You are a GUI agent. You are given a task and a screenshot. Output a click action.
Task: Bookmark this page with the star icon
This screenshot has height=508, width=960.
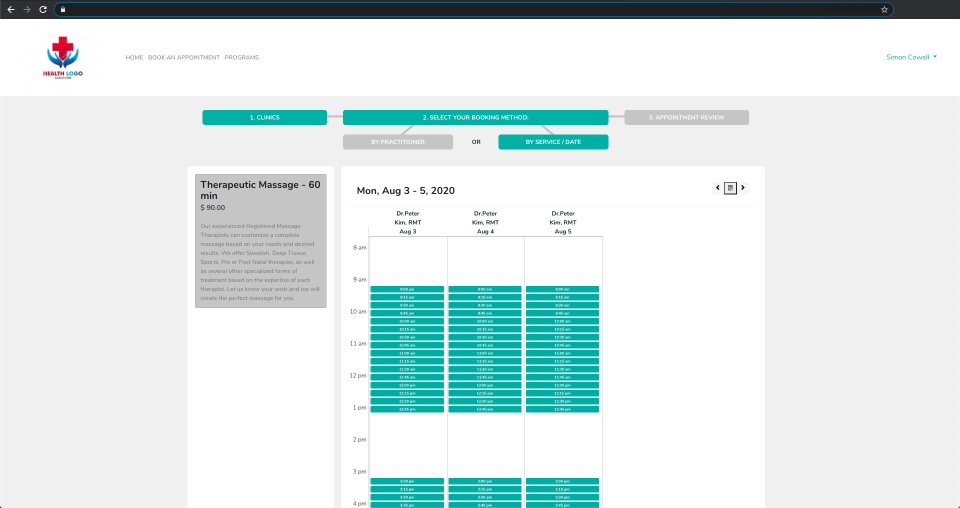[884, 9]
